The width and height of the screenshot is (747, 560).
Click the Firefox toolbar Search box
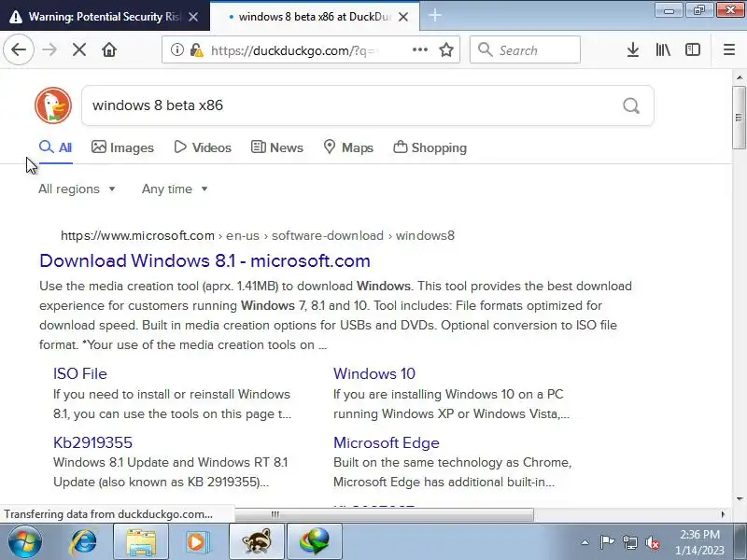[525, 49]
